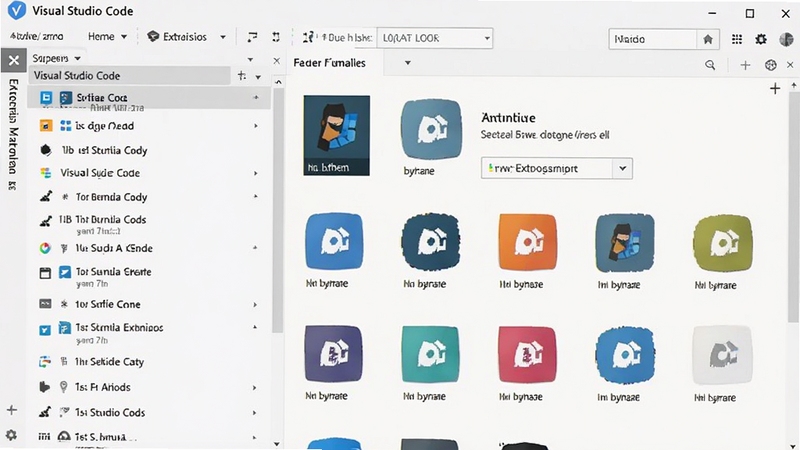The height and width of the screenshot is (450, 800).
Task: Click the globe icon in panel header
Action: point(770,65)
